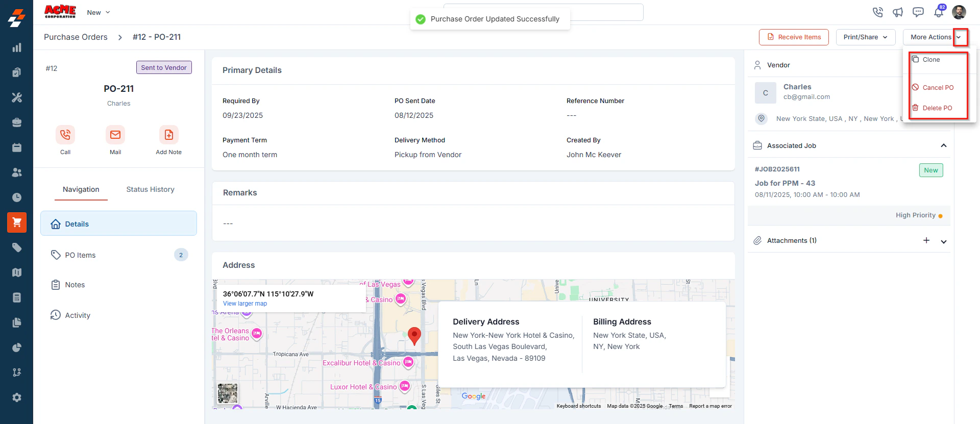
Task: Open the wrench and screwdriver tools sidebar icon
Action: [17, 97]
